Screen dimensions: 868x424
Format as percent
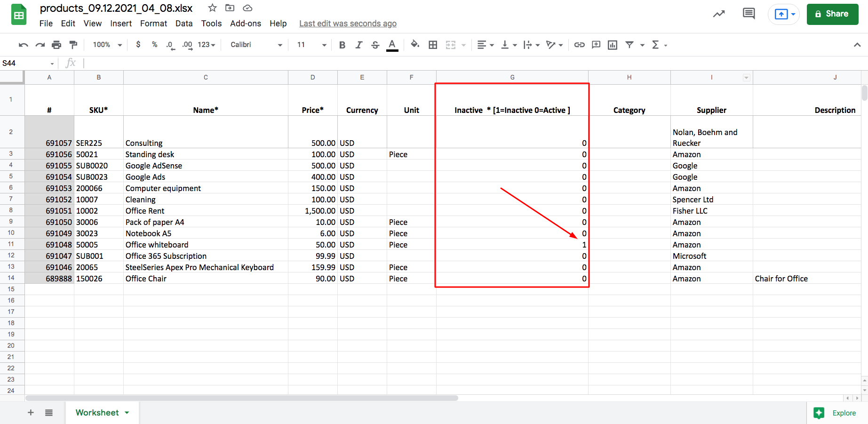click(154, 45)
